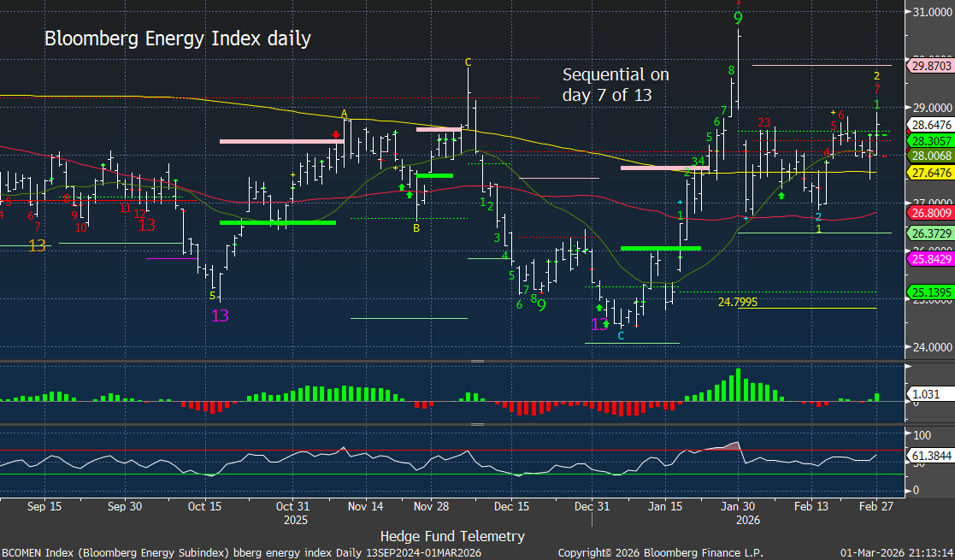
Task: Select the "Sequential on day 7 of 13" annotation
Action: 616,85
